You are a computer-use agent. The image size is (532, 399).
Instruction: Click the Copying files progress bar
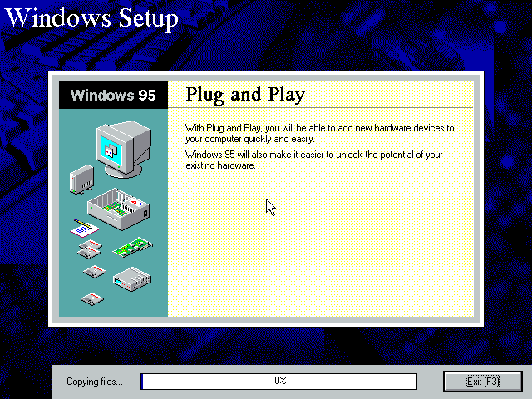pyautogui.click(x=279, y=382)
